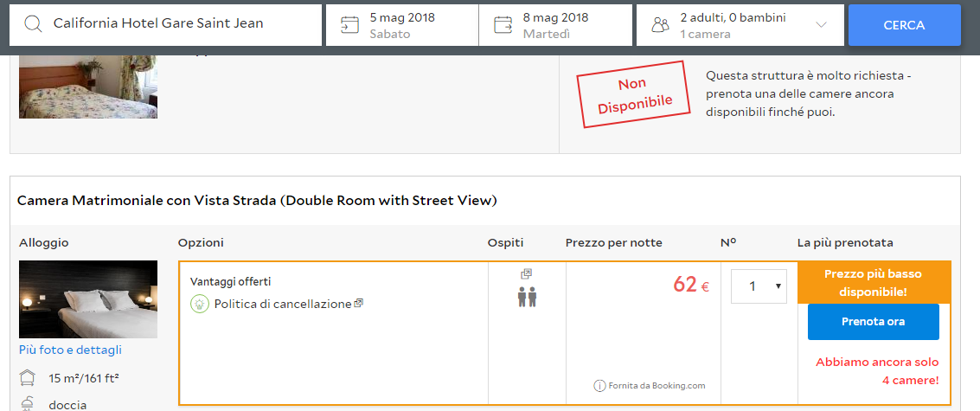Click the info icon near Fornita da Booking.com
980x411 pixels.
pos(599,386)
